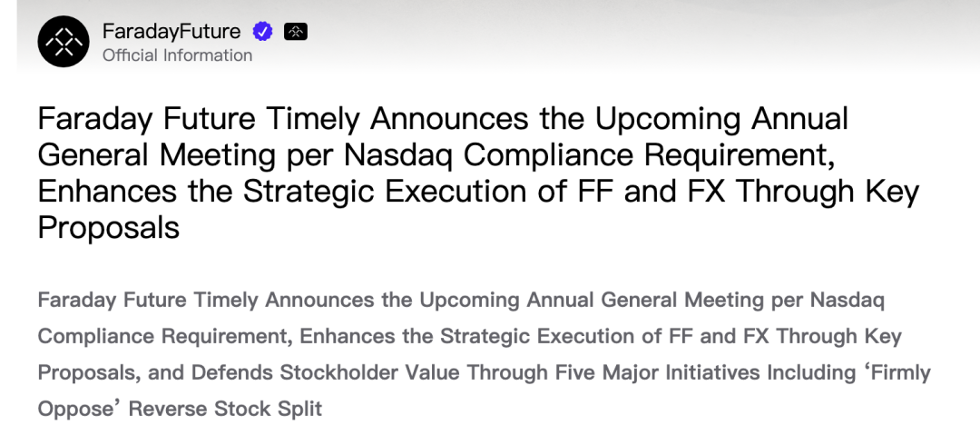This screenshot has width=980, height=445.
Task: Click Five Major Initiatives in the summary
Action: click(658, 372)
